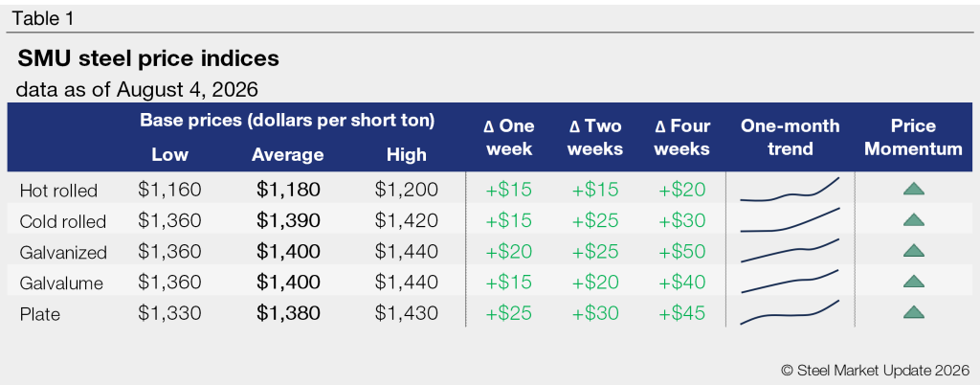Click the Plate one-month trend sparkline
The width and height of the screenshot is (980, 385).
[x=790, y=312]
